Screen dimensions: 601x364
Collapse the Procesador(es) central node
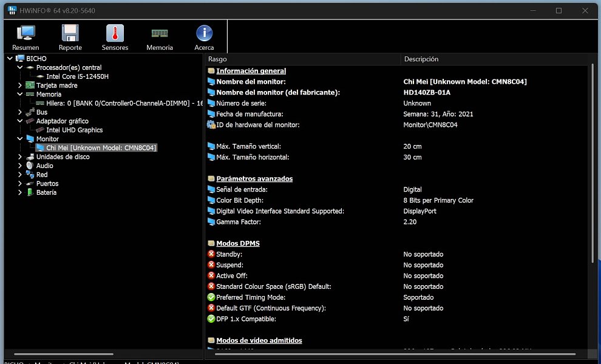[20, 67]
